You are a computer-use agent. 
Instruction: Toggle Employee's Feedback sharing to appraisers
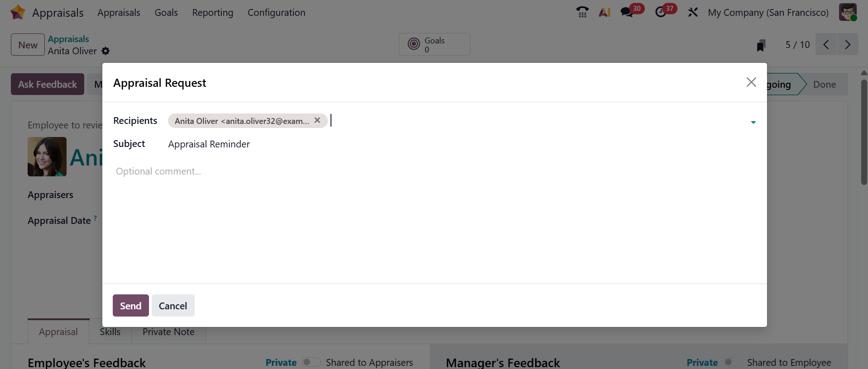[311, 362]
